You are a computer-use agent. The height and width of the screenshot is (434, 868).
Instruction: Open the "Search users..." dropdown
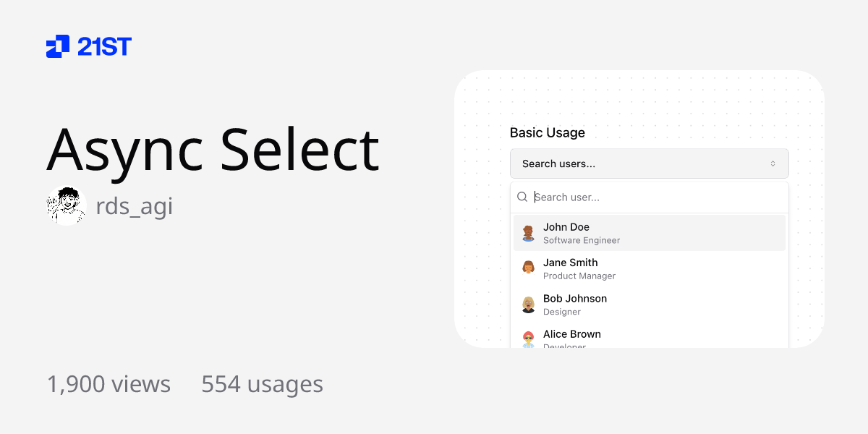click(649, 163)
